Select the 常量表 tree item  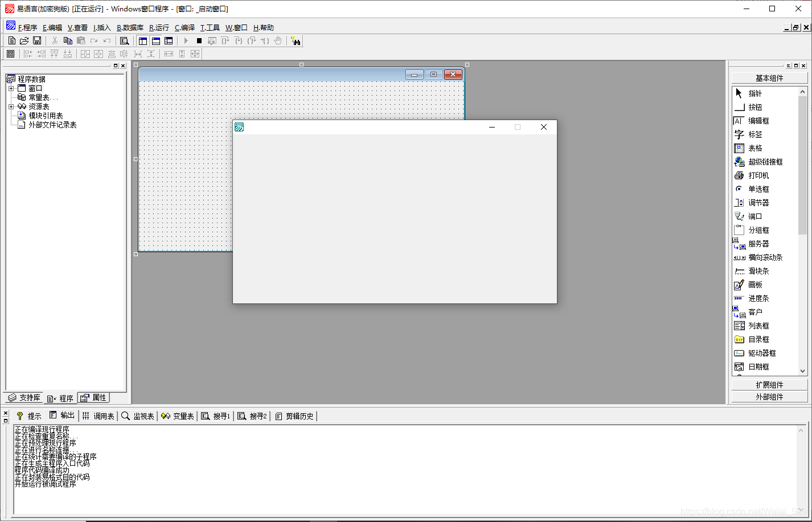43,97
